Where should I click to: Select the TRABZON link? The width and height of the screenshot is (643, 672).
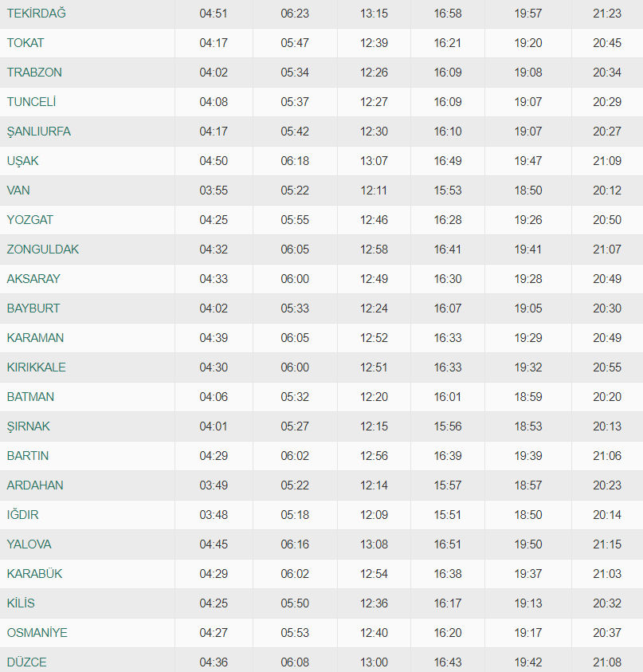pyautogui.click(x=34, y=73)
